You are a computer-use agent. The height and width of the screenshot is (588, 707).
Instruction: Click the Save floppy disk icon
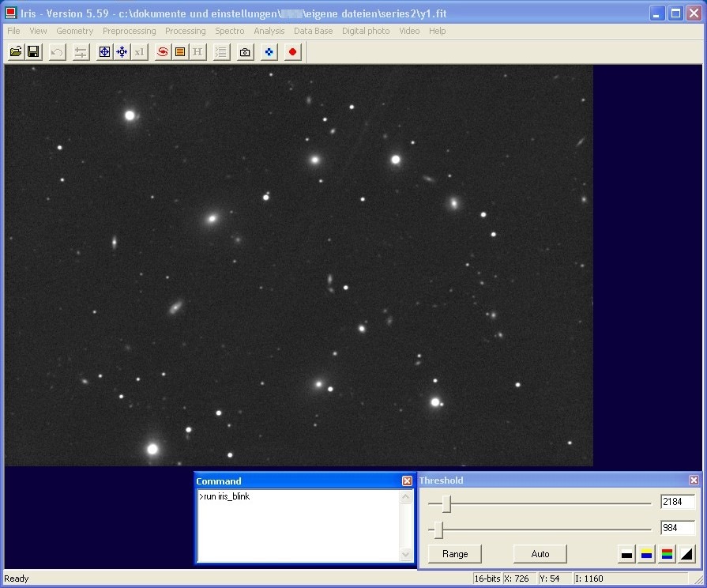[33, 52]
